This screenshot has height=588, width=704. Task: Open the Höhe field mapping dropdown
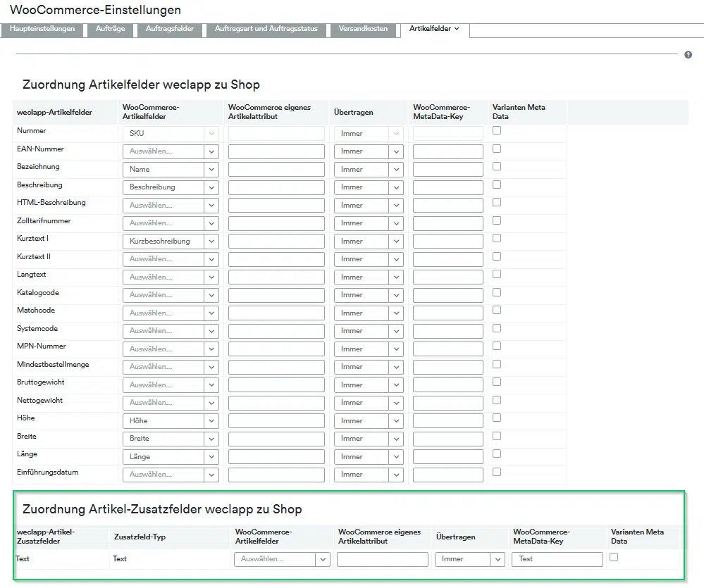pyautogui.click(x=171, y=420)
